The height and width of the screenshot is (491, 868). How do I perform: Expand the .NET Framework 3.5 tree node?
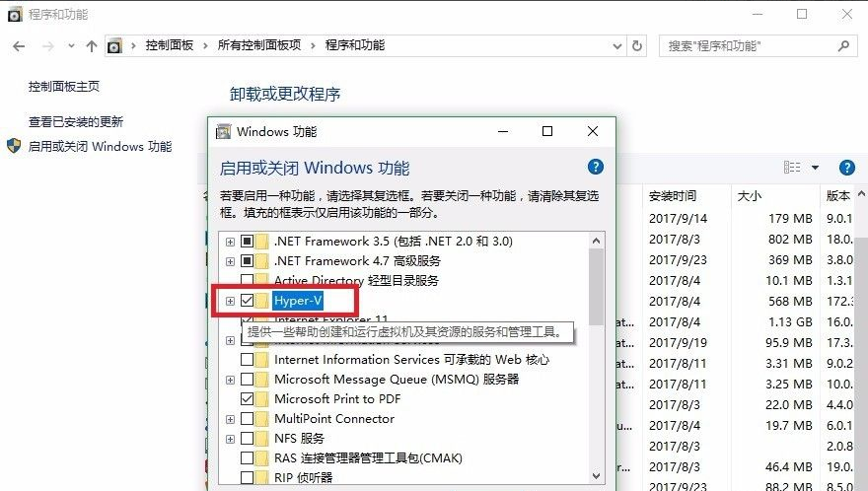(x=230, y=242)
